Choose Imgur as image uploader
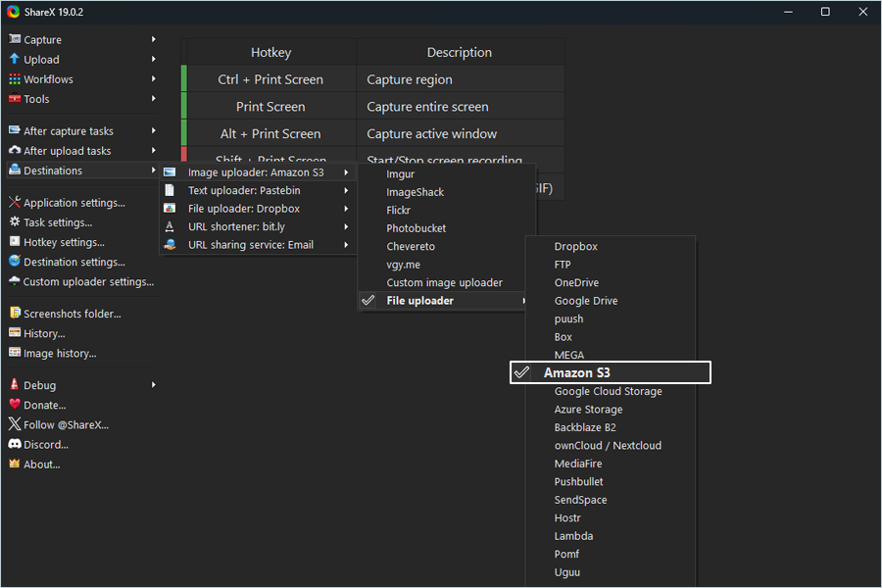 pos(400,174)
